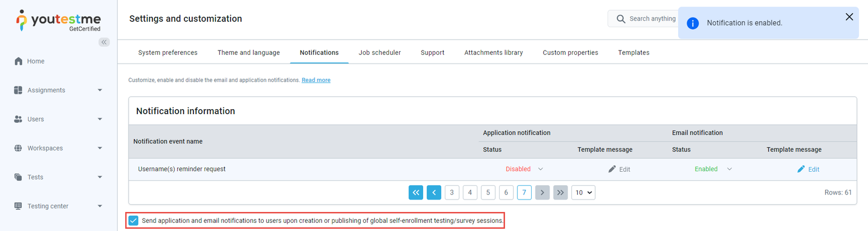Open the rows-per-page dropdown showing 10
The image size is (868, 231).
(583, 192)
